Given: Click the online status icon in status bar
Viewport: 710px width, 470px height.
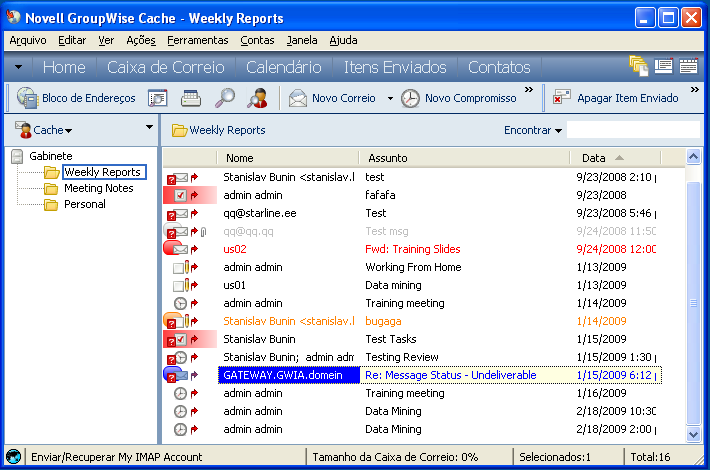Looking at the screenshot, I should tap(13, 457).
